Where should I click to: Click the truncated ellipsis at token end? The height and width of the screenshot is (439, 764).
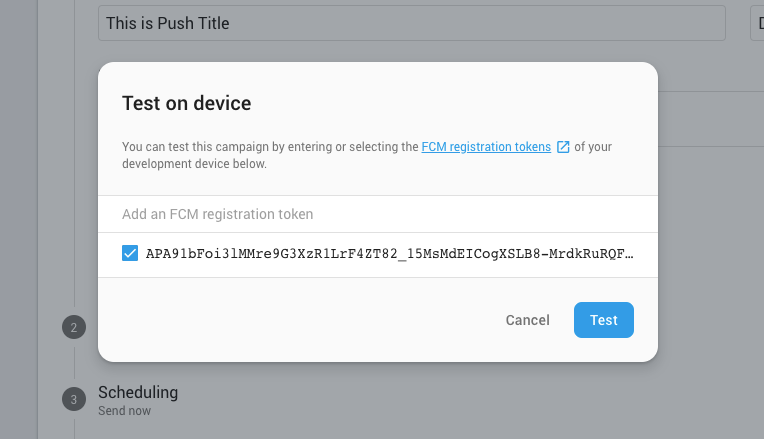tap(629, 254)
